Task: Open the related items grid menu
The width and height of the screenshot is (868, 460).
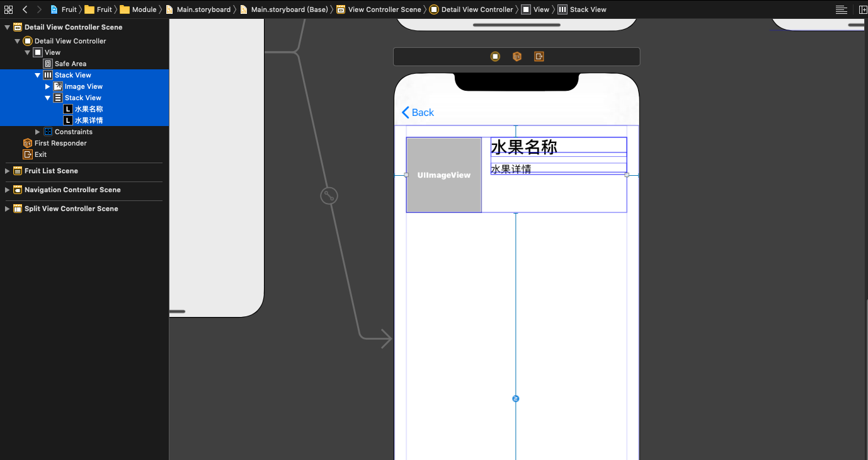Action: click(9, 9)
